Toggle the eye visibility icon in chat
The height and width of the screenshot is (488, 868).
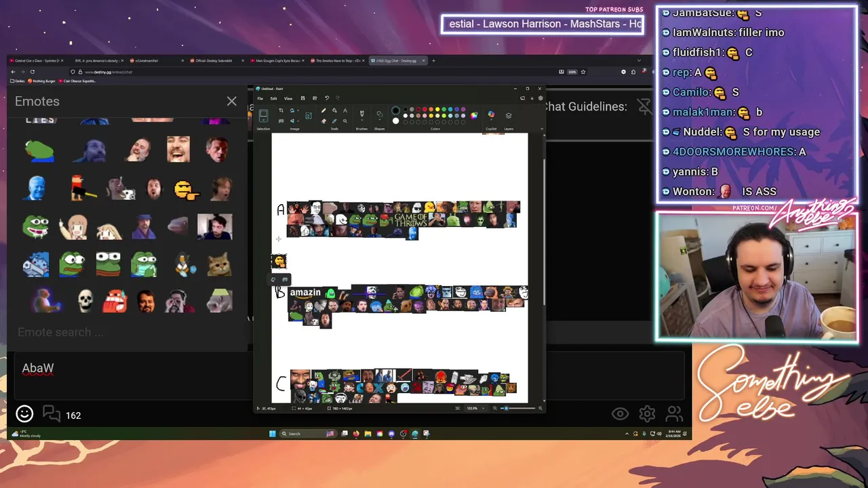[x=620, y=413]
